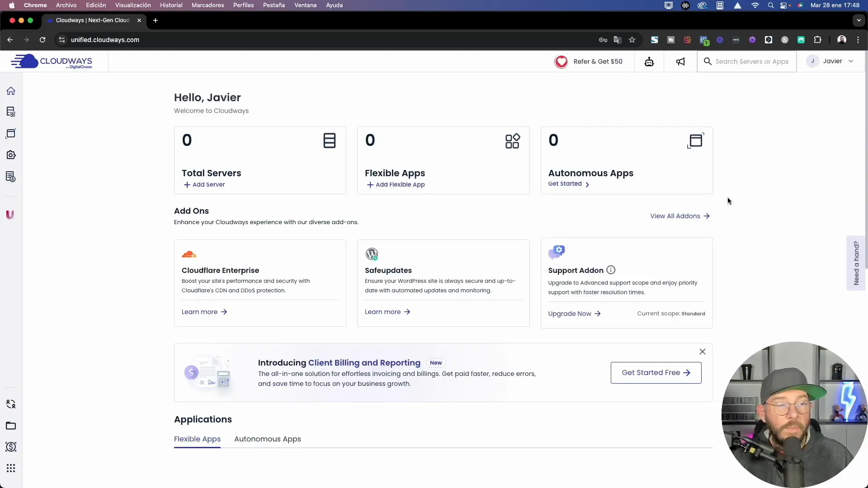The image size is (868, 488).
Task: Open the robot assistant icon in header
Action: 649,61
